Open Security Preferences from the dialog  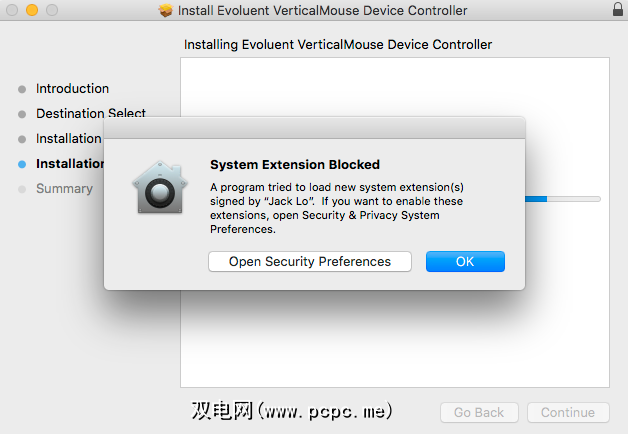tap(310, 262)
